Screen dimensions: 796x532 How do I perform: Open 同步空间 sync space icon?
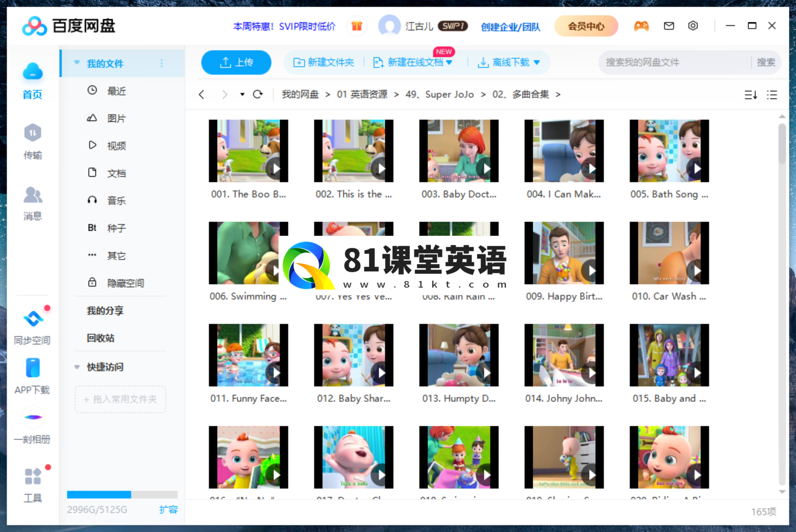point(33,319)
